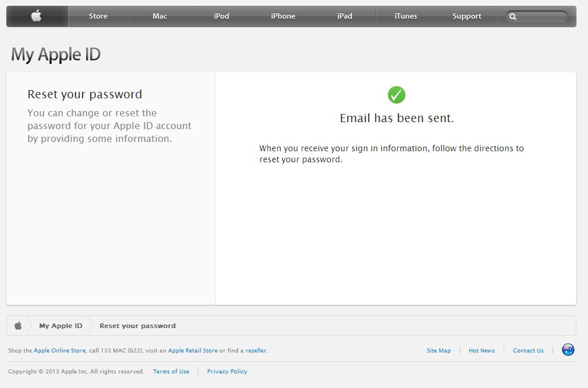Click the search magnifier icon
Screen dimensions: 588x388
[x=513, y=16]
